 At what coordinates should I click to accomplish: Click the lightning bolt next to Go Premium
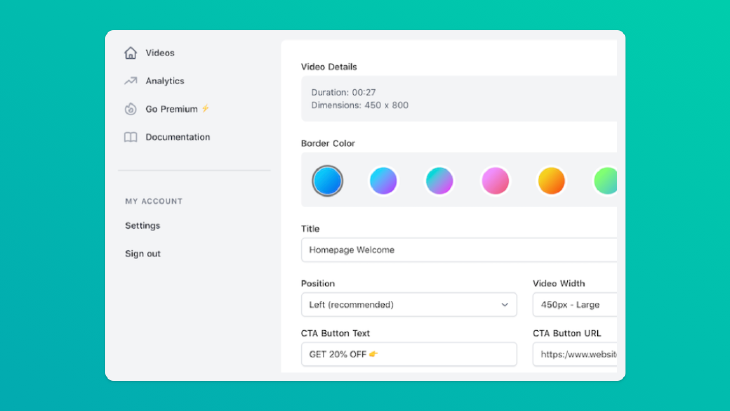click(x=205, y=109)
